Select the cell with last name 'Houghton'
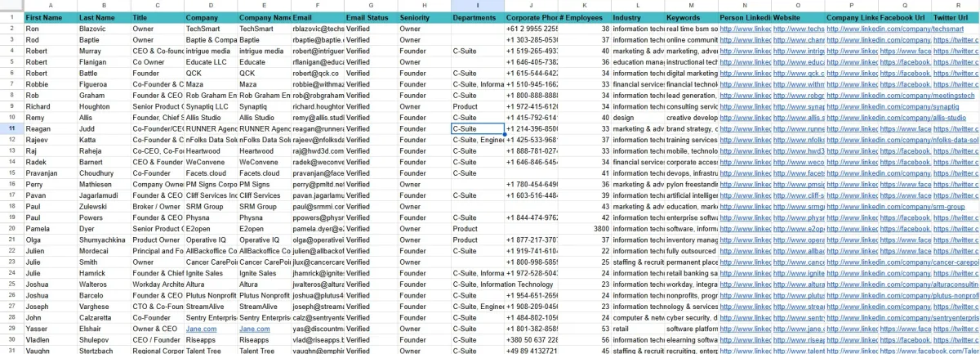The image size is (980, 354). tap(104, 107)
